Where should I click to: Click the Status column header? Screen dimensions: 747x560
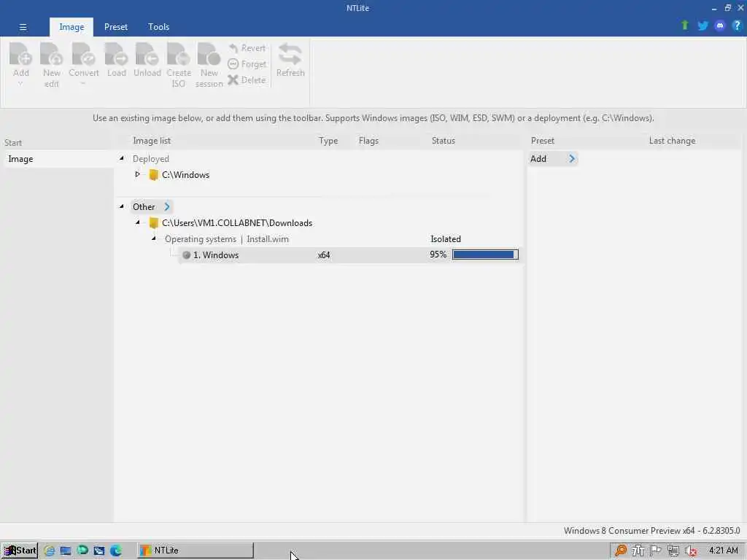(x=443, y=141)
